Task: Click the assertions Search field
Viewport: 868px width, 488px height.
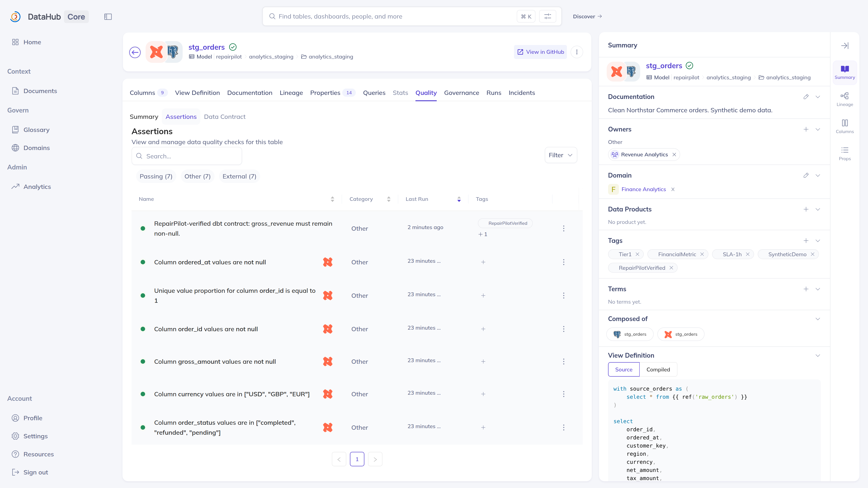Action: 187,156
